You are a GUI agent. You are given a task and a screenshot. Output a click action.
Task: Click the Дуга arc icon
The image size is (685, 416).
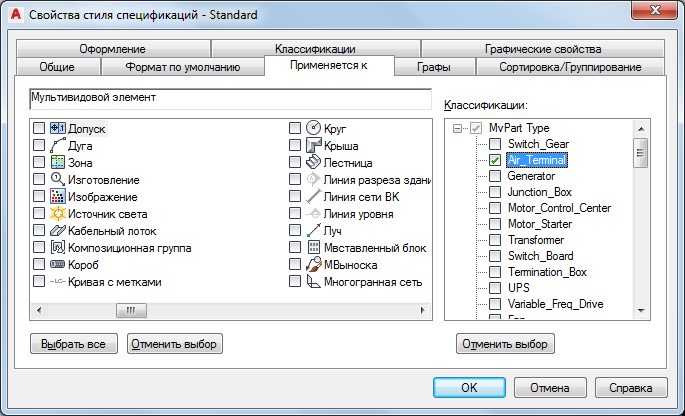point(58,146)
